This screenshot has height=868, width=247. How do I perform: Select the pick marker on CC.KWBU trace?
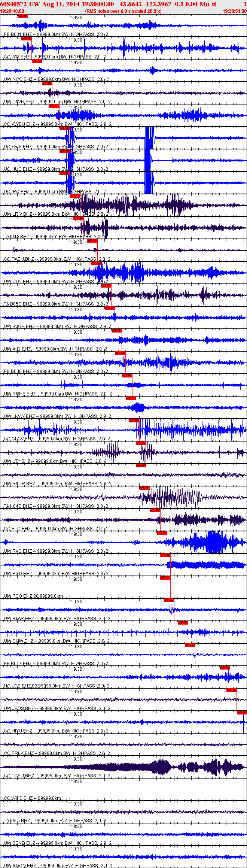pos(54,106)
